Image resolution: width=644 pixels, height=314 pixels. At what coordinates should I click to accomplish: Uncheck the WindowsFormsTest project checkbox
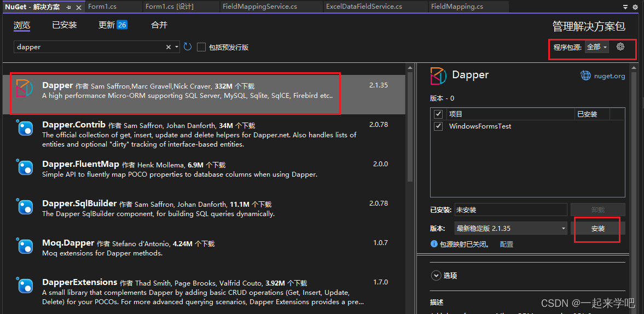(438, 126)
